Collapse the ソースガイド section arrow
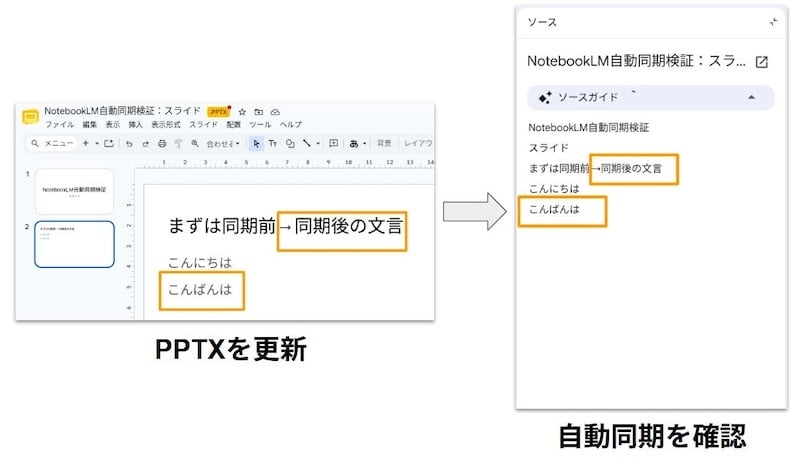This screenshot has width=804, height=460. coord(751,97)
